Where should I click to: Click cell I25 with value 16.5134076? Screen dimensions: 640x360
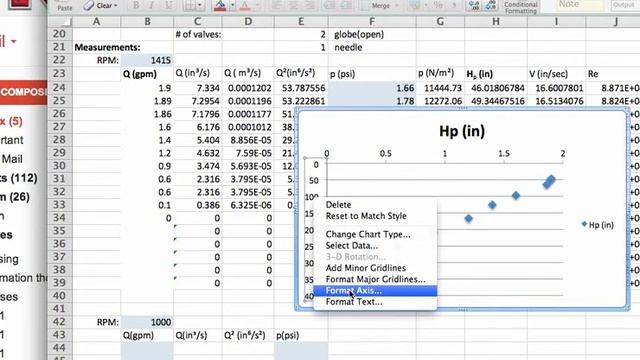point(556,101)
